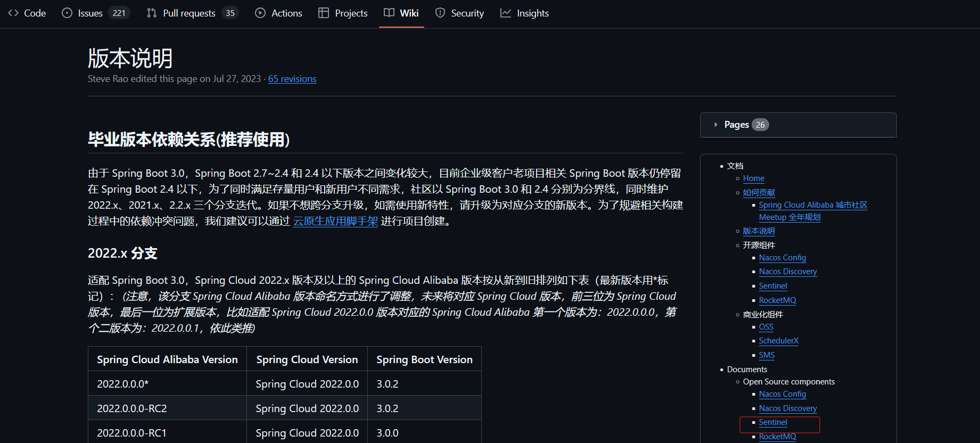Click the 毕业版本依赖关系(推荐使用) heading
The width and height of the screenshot is (980, 443).
[x=189, y=140]
